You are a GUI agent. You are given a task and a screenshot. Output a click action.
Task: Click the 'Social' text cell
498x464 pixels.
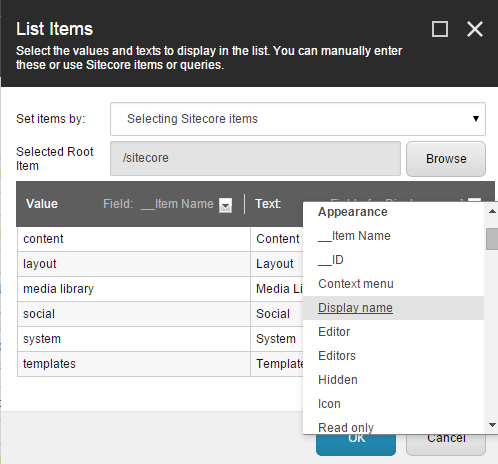pyautogui.click(x=277, y=314)
